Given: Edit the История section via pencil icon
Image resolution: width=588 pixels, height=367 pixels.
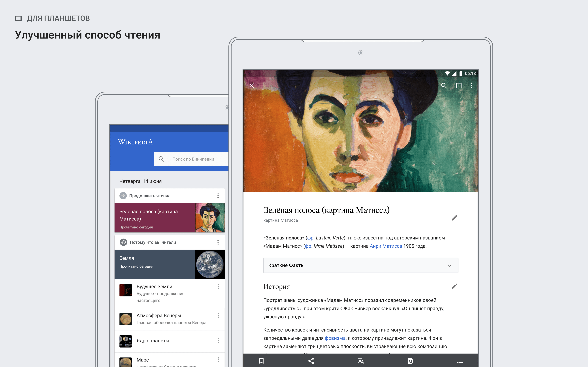Looking at the screenshot, I should [x=454, y=286].
